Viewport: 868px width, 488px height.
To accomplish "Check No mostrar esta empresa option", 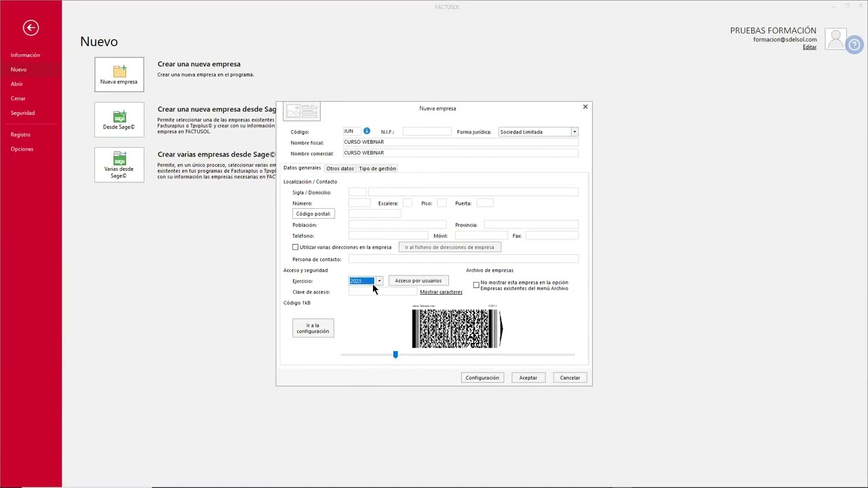I will pos(476,285).
